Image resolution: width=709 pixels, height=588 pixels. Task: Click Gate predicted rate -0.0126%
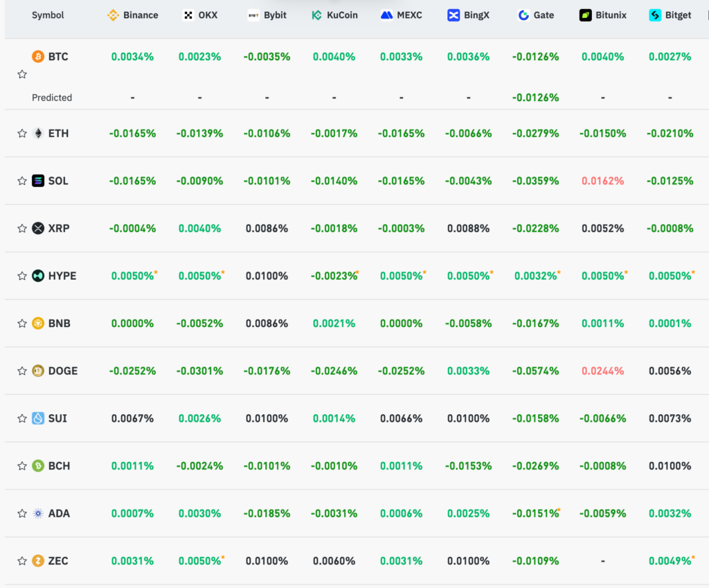(535, 98)
